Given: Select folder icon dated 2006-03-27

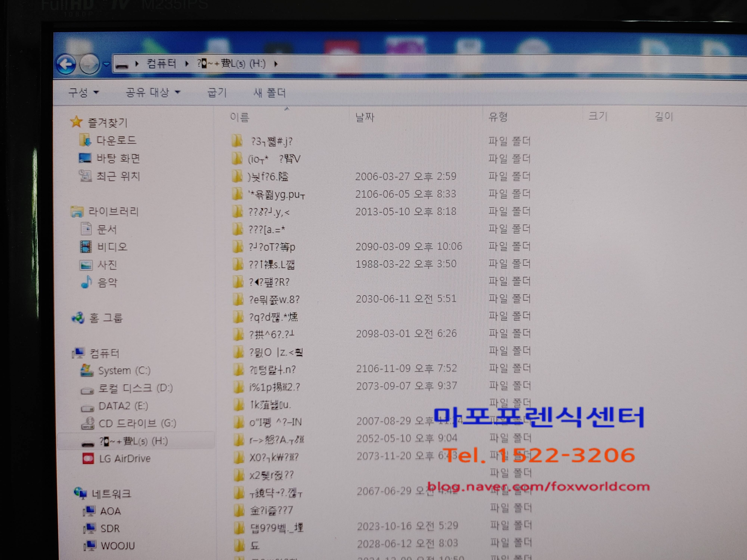Looking at the screenshot, I should pyautogui.click(x=237, y=176).
